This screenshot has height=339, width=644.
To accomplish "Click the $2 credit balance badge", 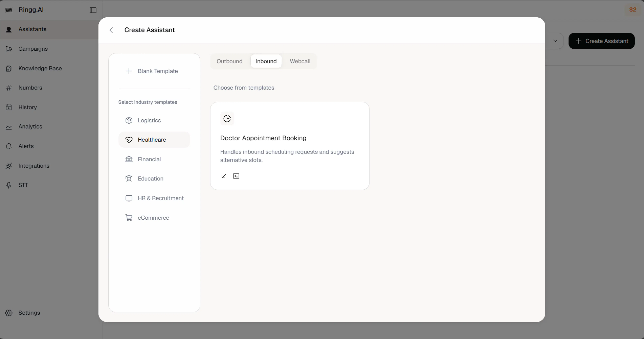I will click(x=633, y=10).
